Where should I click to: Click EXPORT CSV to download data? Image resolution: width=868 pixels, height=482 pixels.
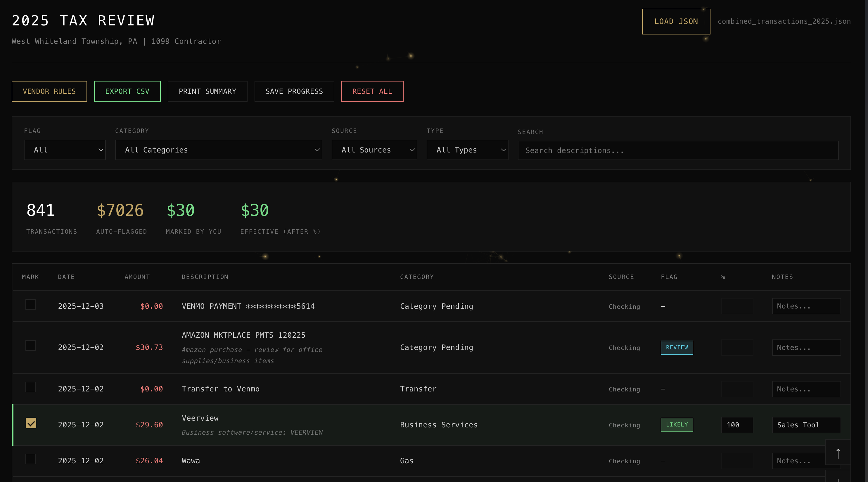click(x=127, y=91)
